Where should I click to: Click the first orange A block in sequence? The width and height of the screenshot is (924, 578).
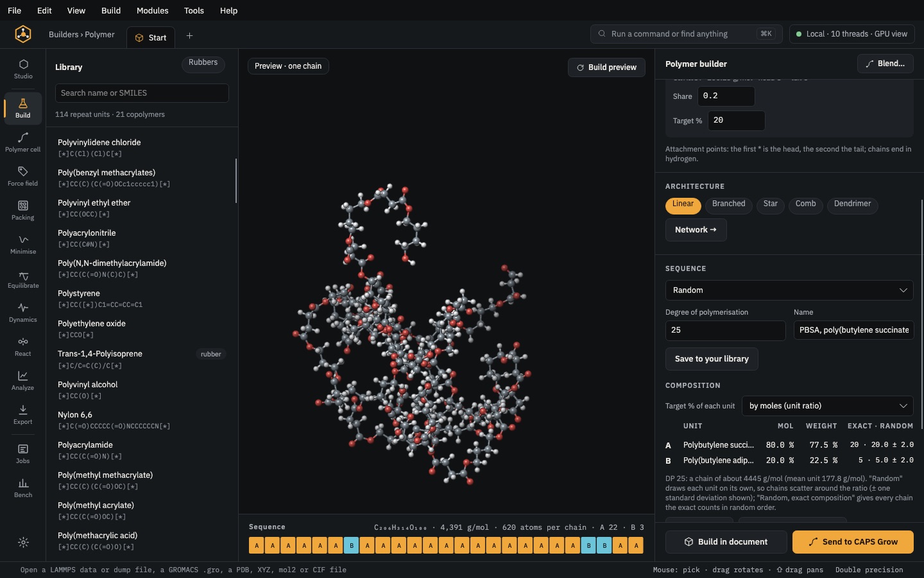(x=257, y=546)
